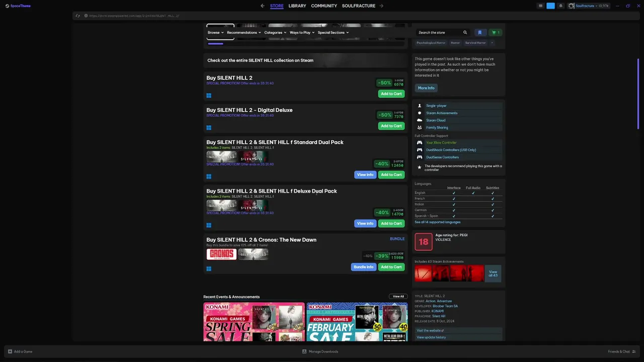Screen dimensions: 644x362
Task: Add Deluxe Dual Pack to cart
Action: click(391, 224)
